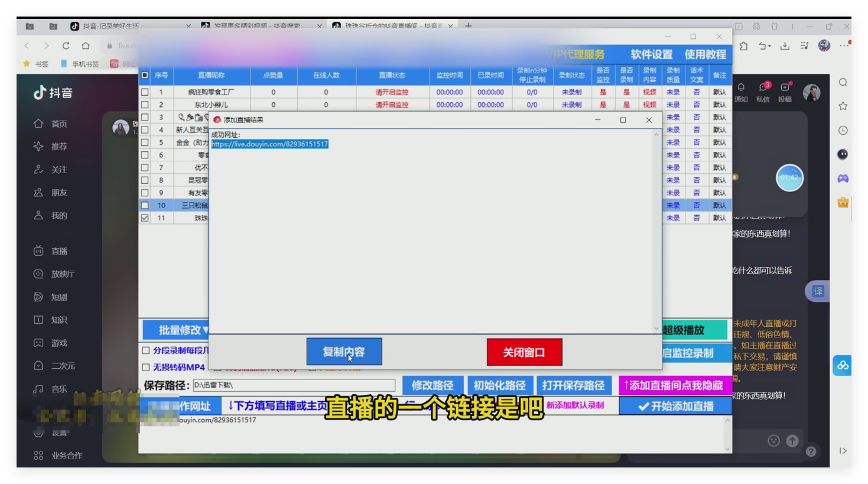The image size is (868, 484).
Task: Open the 使用教程 tutorial menu
Action: 705,54
